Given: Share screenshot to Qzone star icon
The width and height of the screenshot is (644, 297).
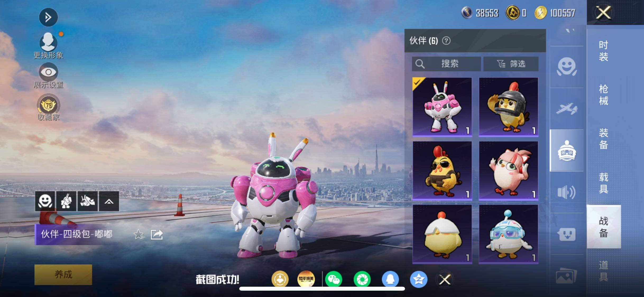Looking at the screenshot, I should pos(418,279).
